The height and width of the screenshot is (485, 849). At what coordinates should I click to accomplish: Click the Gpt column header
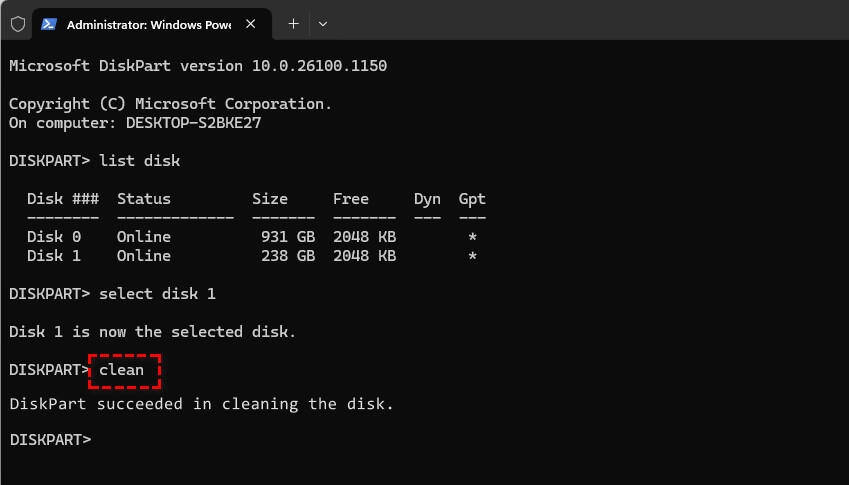pyautogui.click(x=472, y=199)
